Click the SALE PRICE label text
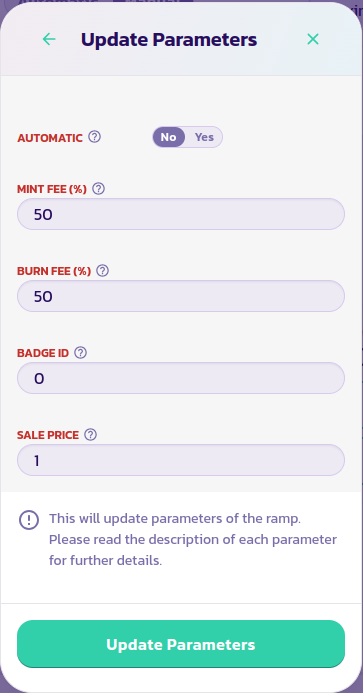The image size is (363, 693). coord(48,435)
